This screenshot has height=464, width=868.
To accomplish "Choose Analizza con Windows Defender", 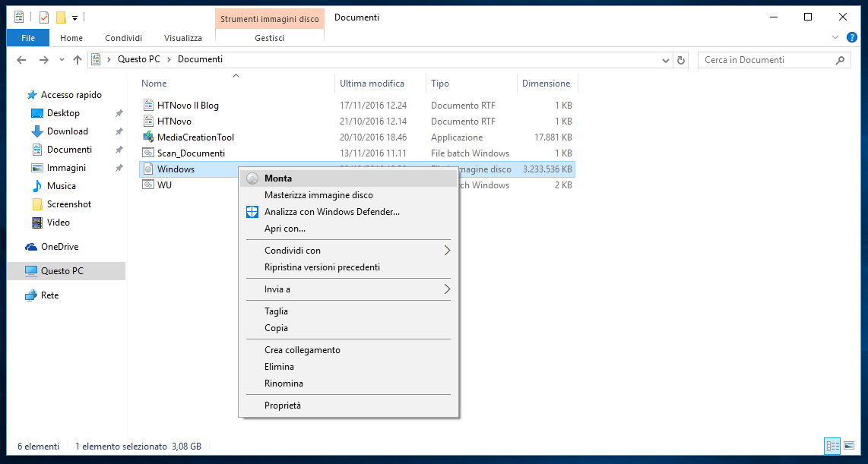I will [x=348, y=212].
